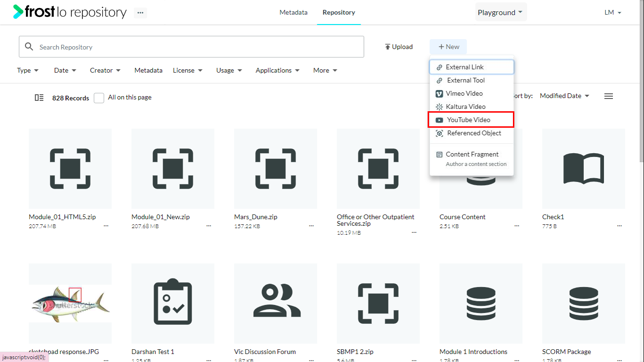Screen dimensions: 644x362
Task: Click the YouTube Video icon in New menu
Action: point(439,120)
